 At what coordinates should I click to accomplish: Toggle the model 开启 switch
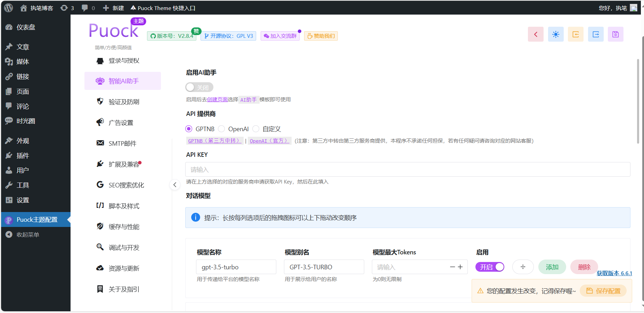(490, 267)
